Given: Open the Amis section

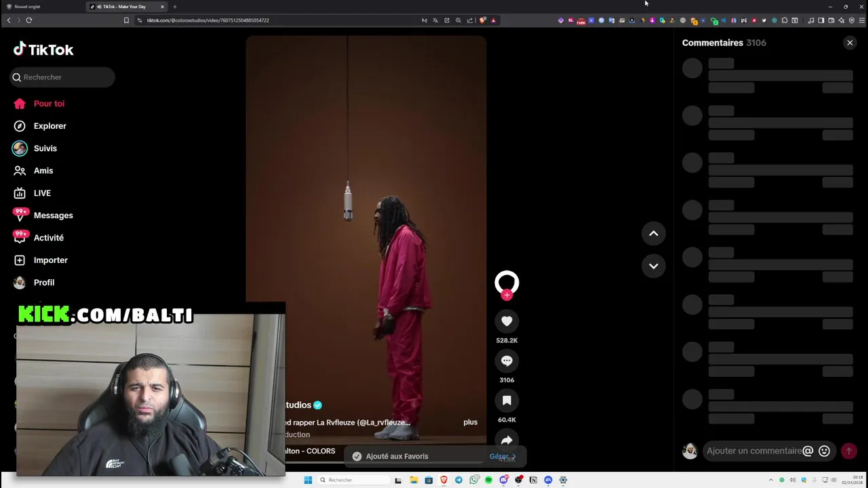Looking at the screenshot, I should (x=33, y=171).
